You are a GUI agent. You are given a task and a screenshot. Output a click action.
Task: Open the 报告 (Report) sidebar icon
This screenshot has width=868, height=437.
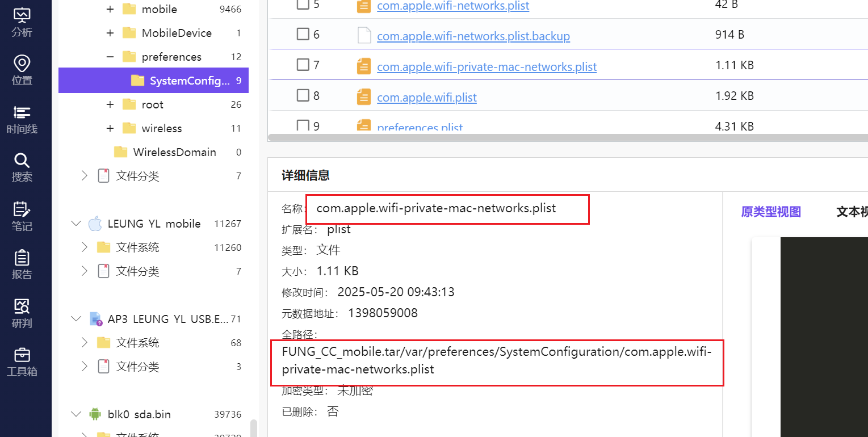(22, 264)
